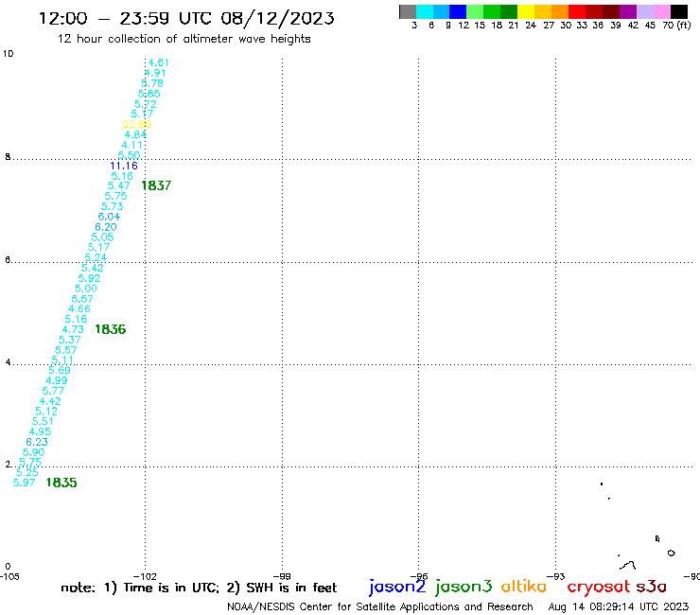Select the 4.11 wave height reading
The image size is (700, 615).
pyautogui.click(x=131, y=145)
